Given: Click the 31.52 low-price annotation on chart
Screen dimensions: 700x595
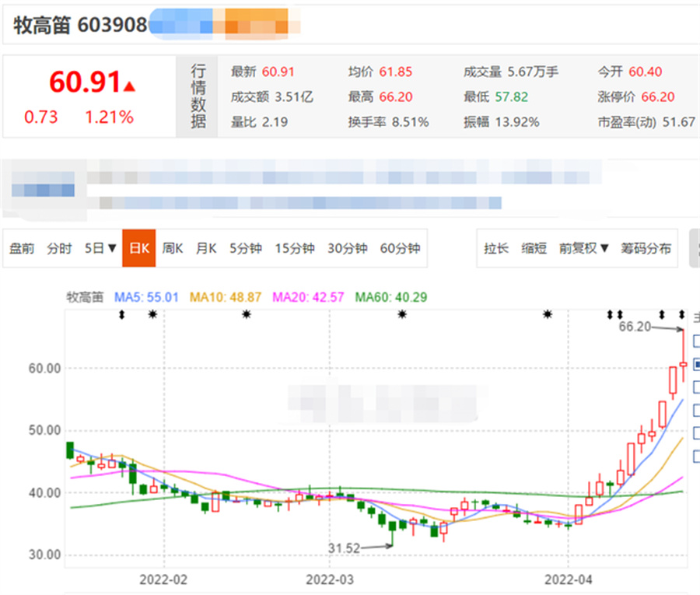Looking at the screenshot, I should (x=343, y=548).
